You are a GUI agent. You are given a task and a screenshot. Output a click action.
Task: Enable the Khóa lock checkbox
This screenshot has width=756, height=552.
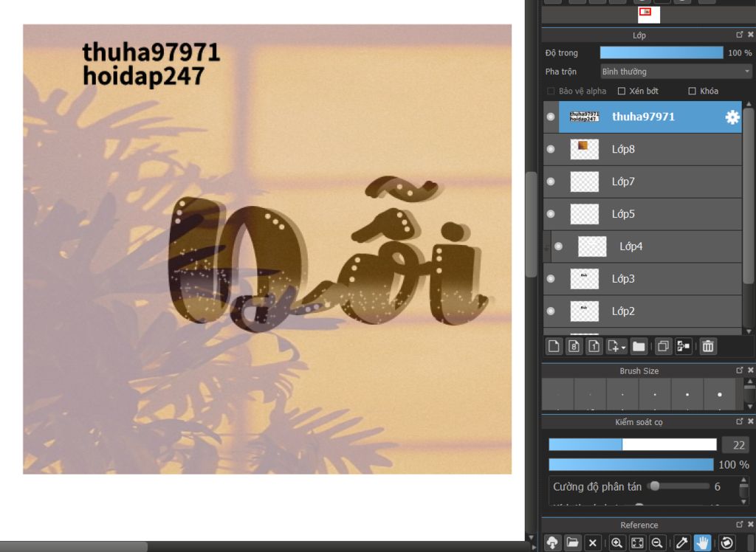click(692, 91)
